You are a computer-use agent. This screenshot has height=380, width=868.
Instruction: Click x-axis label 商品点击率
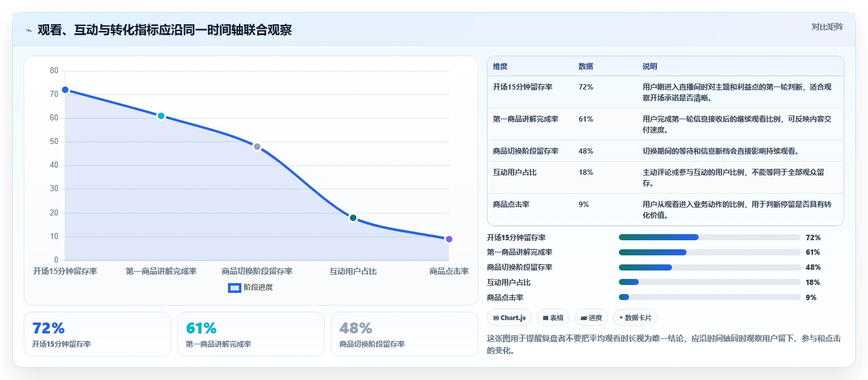pyautogui.click(x=449, y=272)
